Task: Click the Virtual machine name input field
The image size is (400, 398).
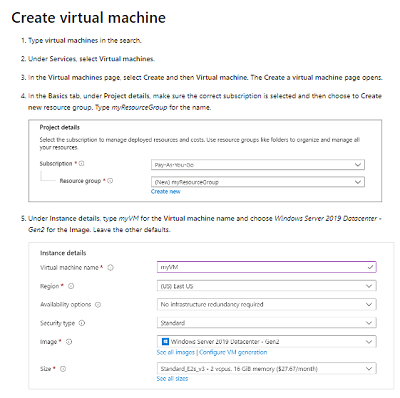Action: [x=267, y=267]
